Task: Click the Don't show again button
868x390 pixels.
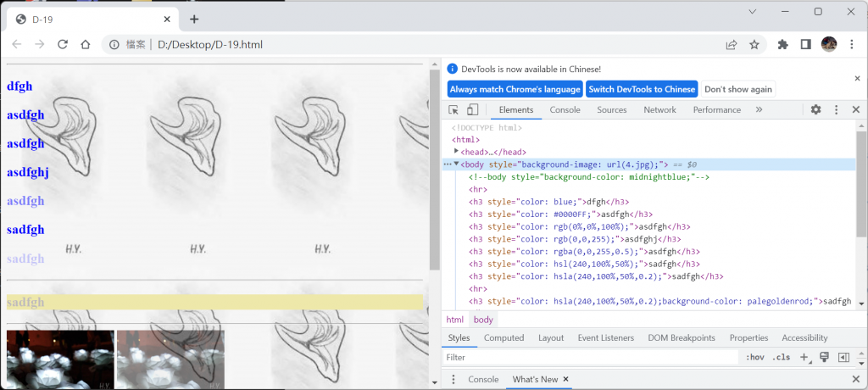Action: coord(738,89)
